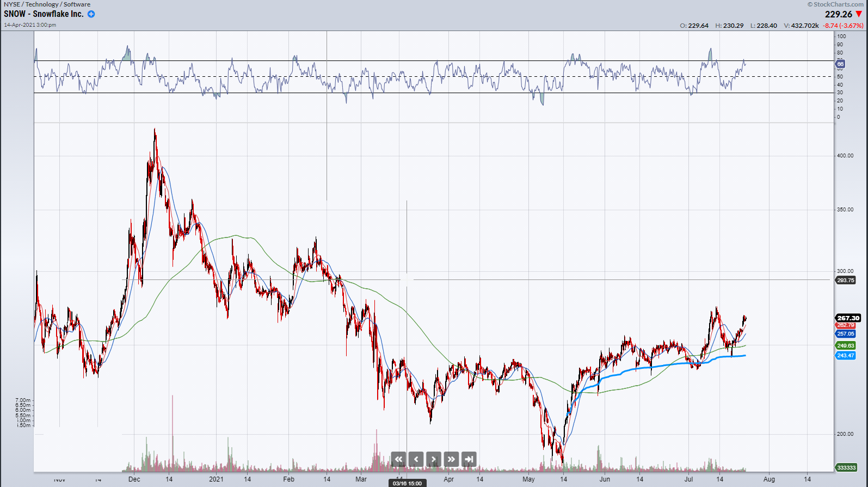Click the 14-Apr-2021 3:00pm timestamp

coord(30,25)
